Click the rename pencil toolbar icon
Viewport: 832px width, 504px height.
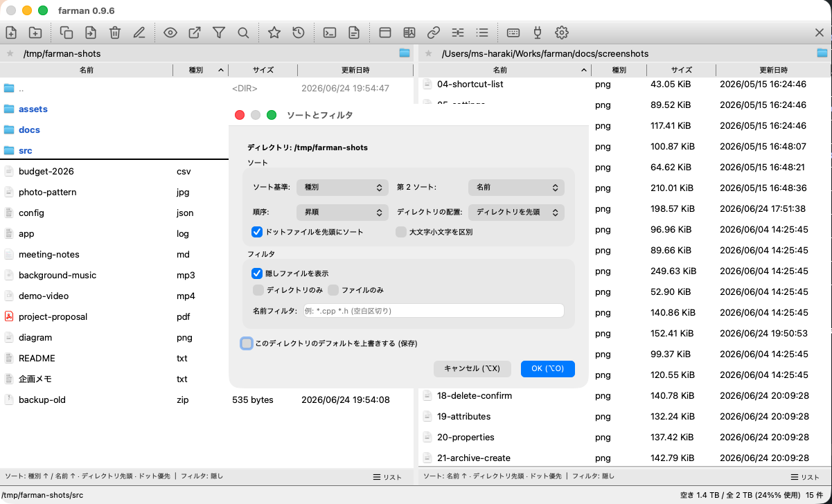(139, 33)
